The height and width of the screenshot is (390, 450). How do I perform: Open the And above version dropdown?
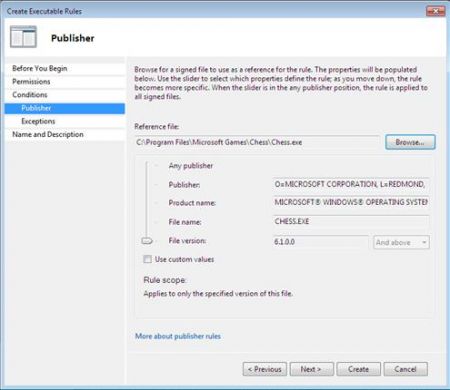401,242
